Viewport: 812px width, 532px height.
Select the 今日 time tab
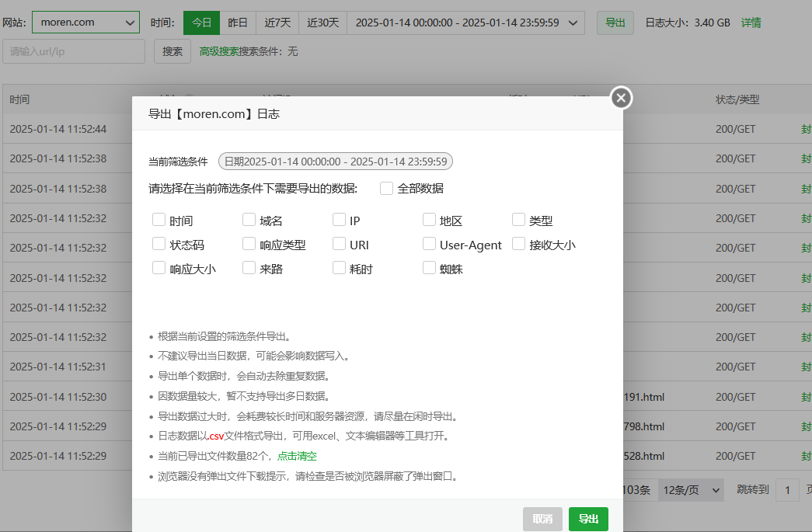(202, 23)
